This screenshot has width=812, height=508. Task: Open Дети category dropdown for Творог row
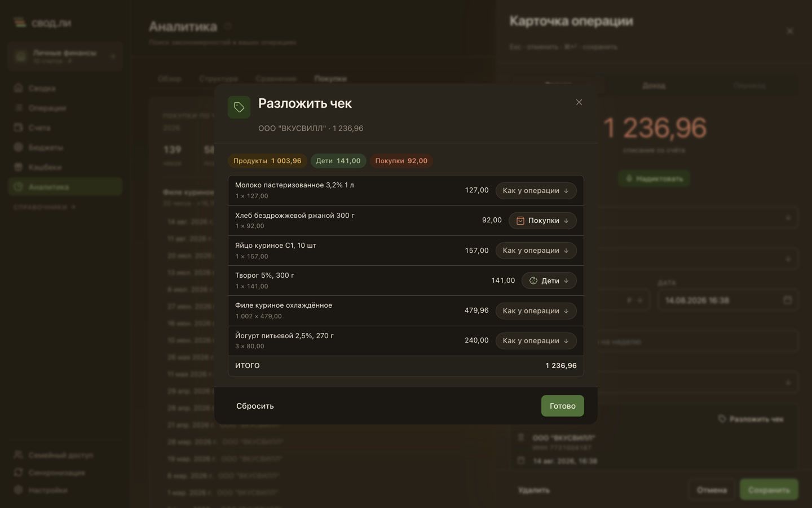pos(549,281)
